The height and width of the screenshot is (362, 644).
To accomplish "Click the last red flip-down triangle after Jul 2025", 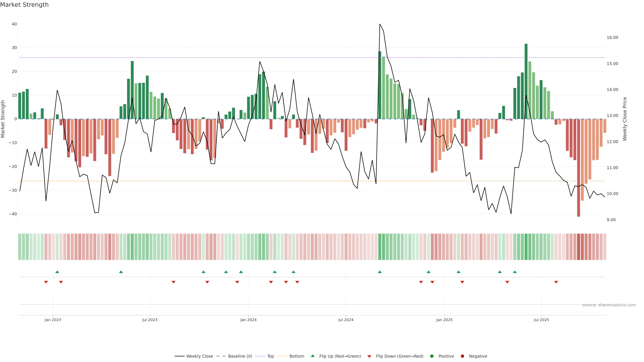I will click(x=556, y=282).
